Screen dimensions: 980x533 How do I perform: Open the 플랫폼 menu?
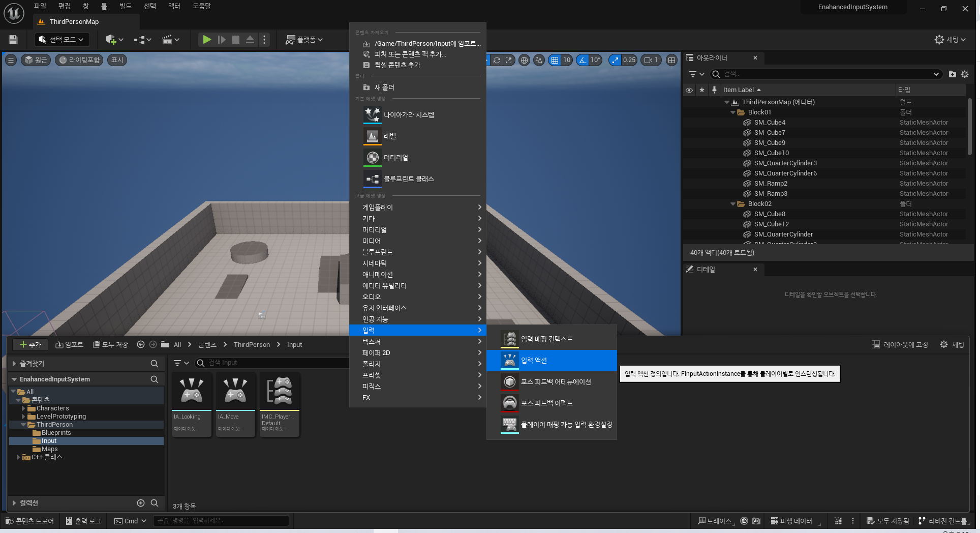(304, 40)
